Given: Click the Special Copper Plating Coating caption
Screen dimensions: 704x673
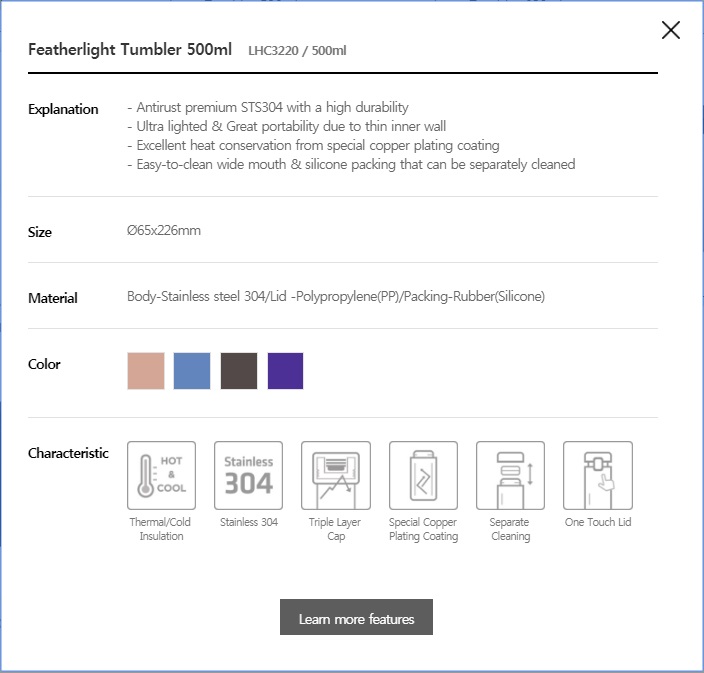Looking at the screenshot, I should (423, 529).
